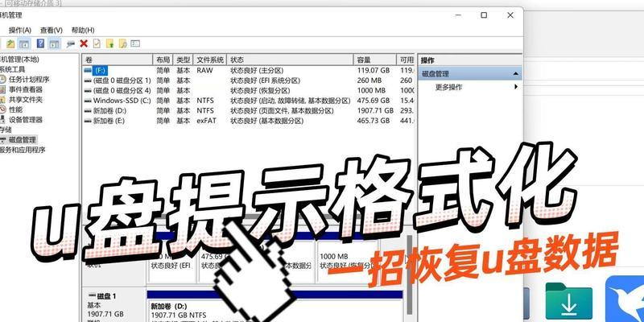Select 磁盘管理 in the tree
644x322 pixels.
(x=23, y=140)
